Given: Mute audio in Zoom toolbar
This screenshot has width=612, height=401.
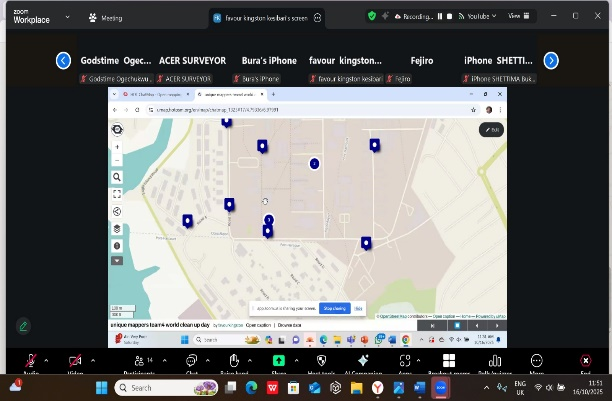Looking at the screenshot, I should pyautogui.click(x=30, y=360).
